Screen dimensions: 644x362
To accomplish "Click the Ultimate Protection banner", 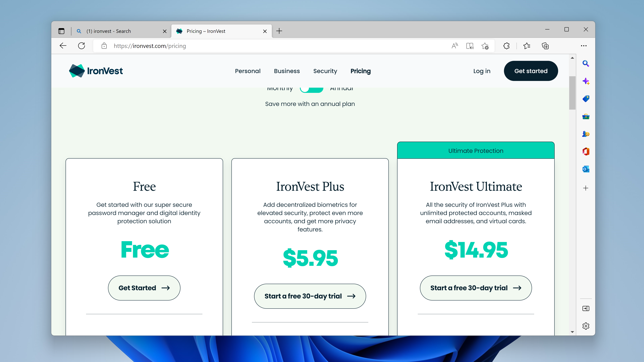I will (x=476, y=150).
